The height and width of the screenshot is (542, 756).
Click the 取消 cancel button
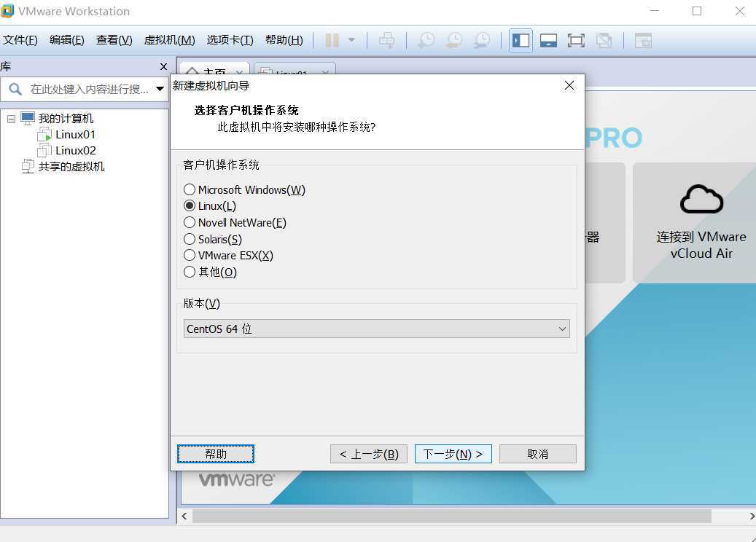(x=537, y=454)
